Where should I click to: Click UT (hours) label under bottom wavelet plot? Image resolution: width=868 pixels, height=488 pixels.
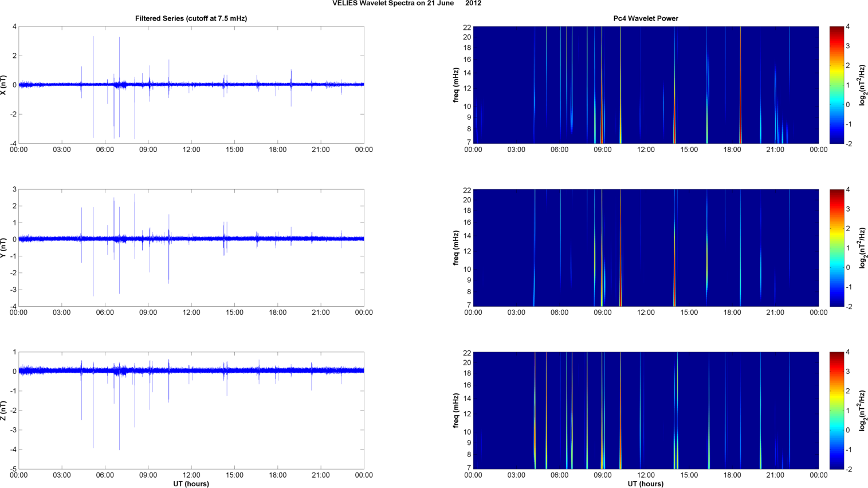point(645,483)
